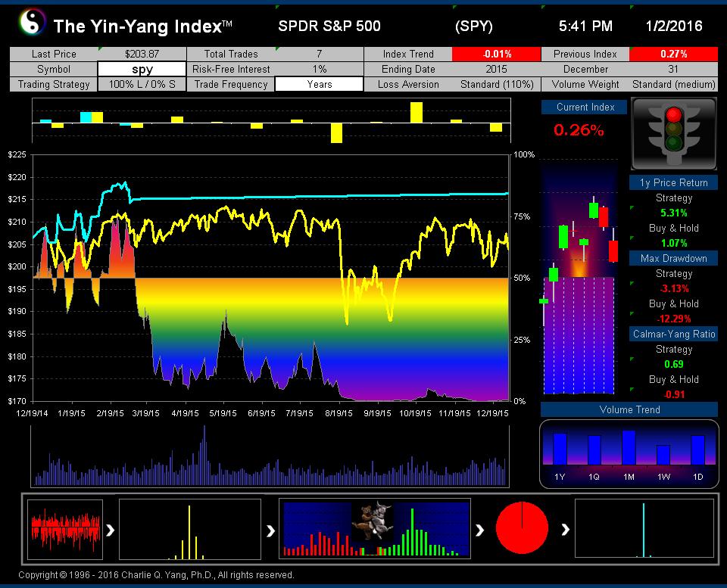727x588 pixels.
Task: Click the Current Index header
Action: 584,107
